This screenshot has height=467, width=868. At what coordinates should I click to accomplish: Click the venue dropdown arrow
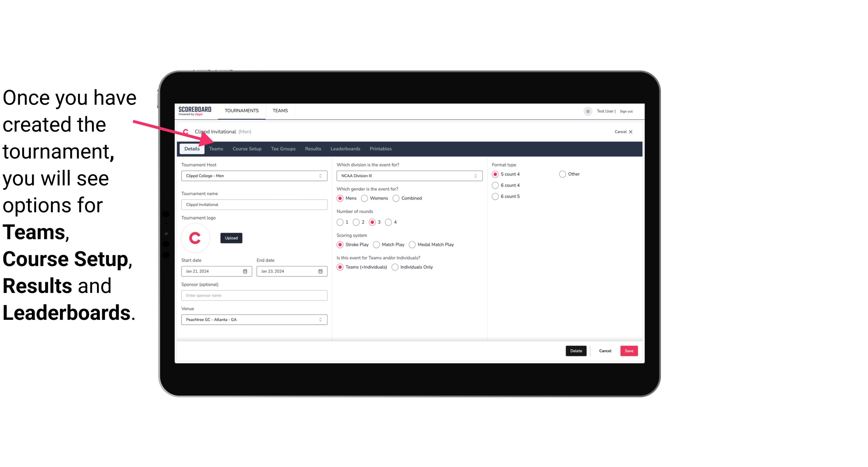[320, 319]
